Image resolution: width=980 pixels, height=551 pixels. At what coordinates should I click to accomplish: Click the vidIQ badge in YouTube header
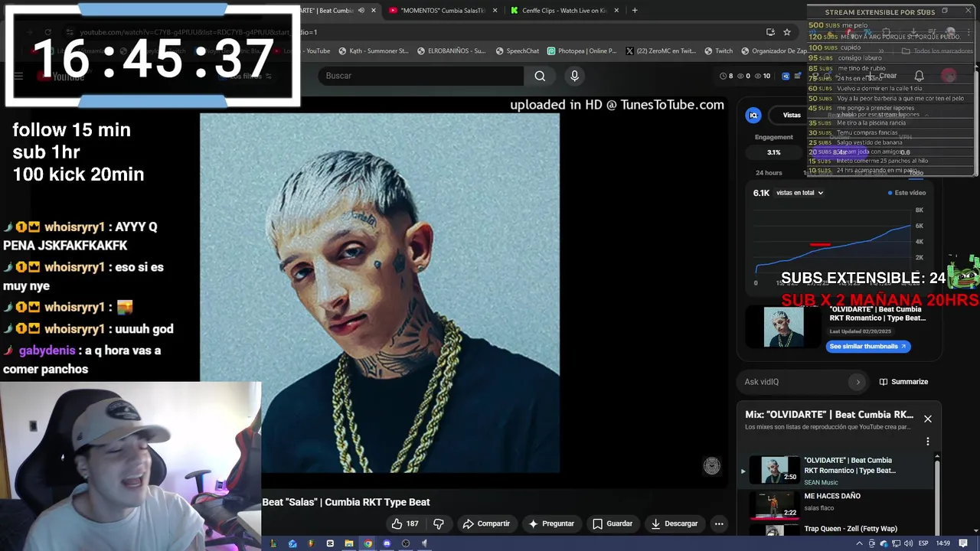tap(786, 76)
